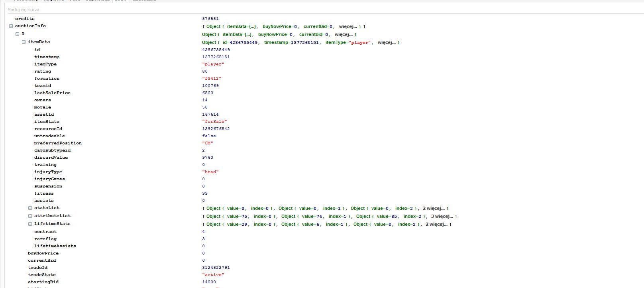Click the attributeList key label

(x=52, y=216)
